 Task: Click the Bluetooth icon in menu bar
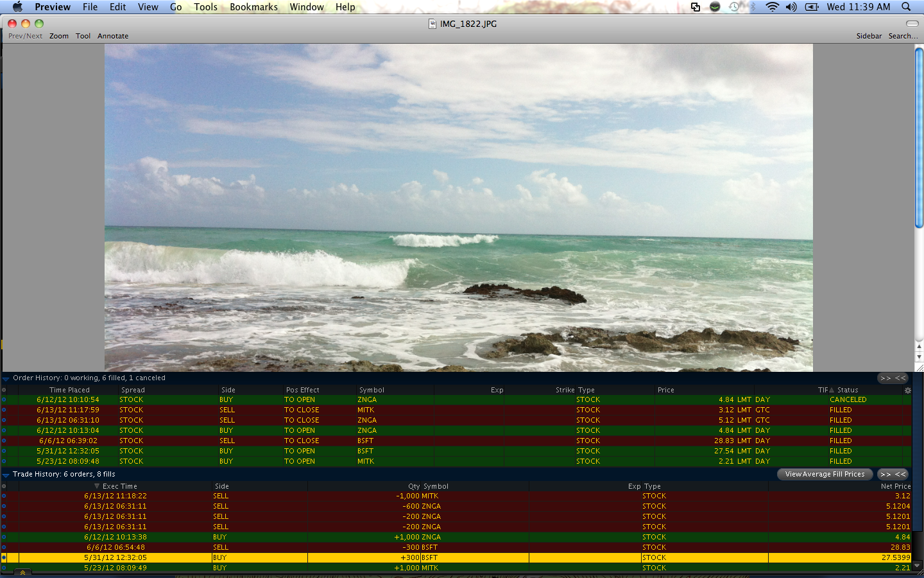[753, 7]
